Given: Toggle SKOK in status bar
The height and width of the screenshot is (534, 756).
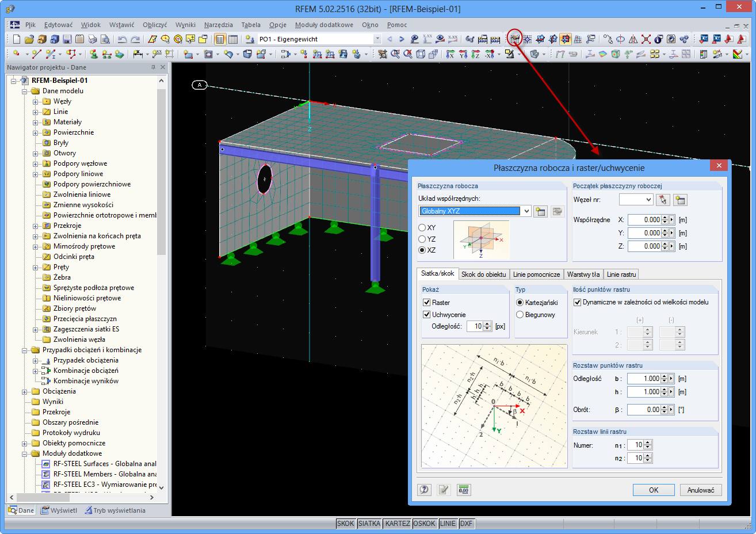Looking at the screenshot, I should (346, 524).
